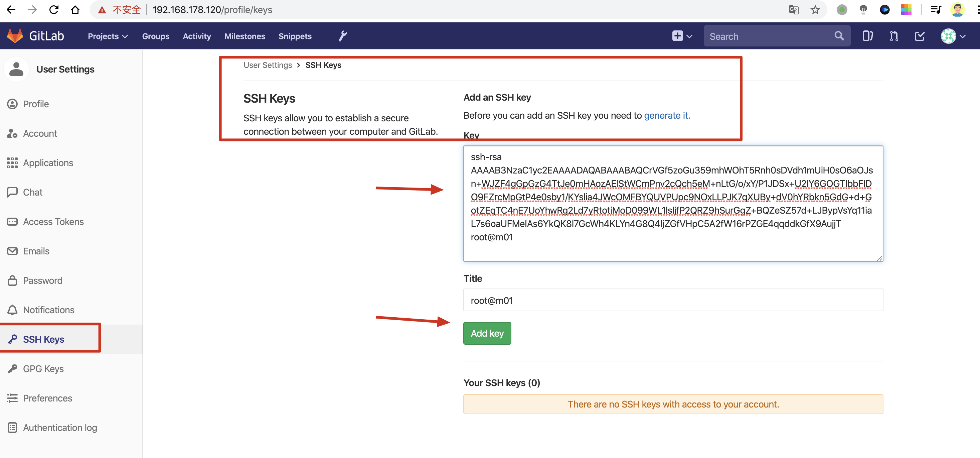This screenshot has height=458, width=980.
Task: Open the Activity menu item
Action: pos(197,36)
